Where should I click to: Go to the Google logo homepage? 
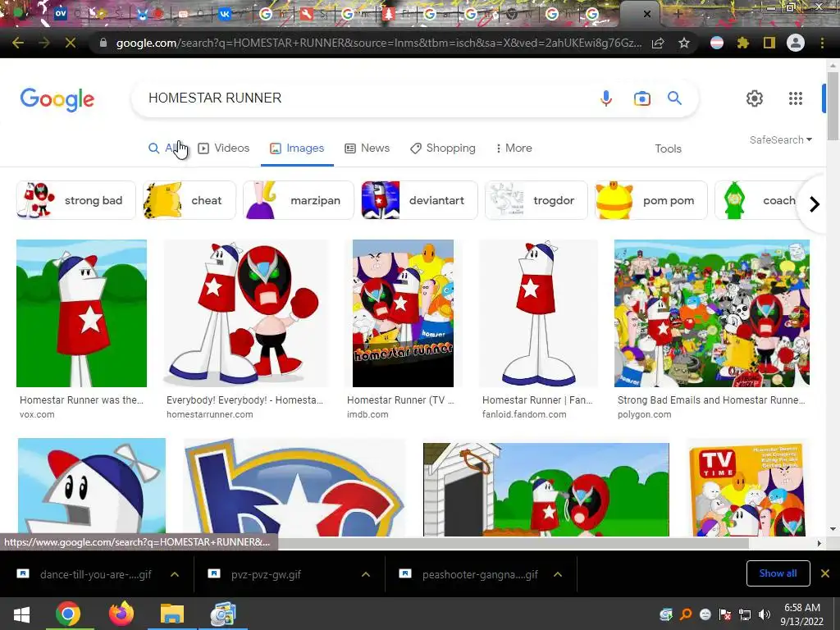pyautogui.click(x=57, y=99)
